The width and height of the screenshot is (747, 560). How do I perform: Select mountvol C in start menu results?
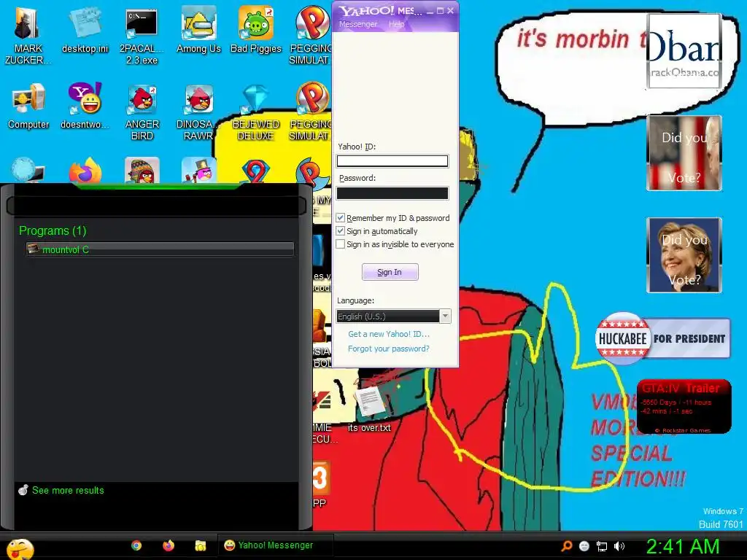(x=160, y=249)
